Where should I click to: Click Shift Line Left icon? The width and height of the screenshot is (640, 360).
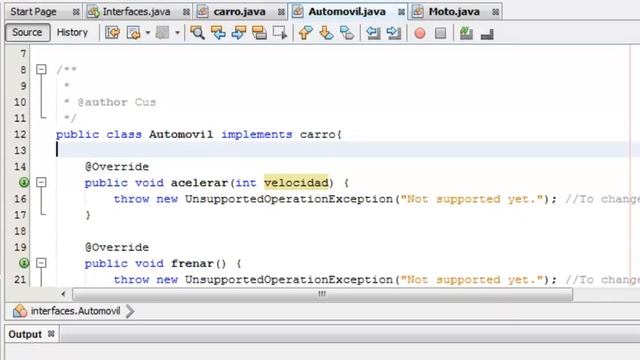click(373, 33)
